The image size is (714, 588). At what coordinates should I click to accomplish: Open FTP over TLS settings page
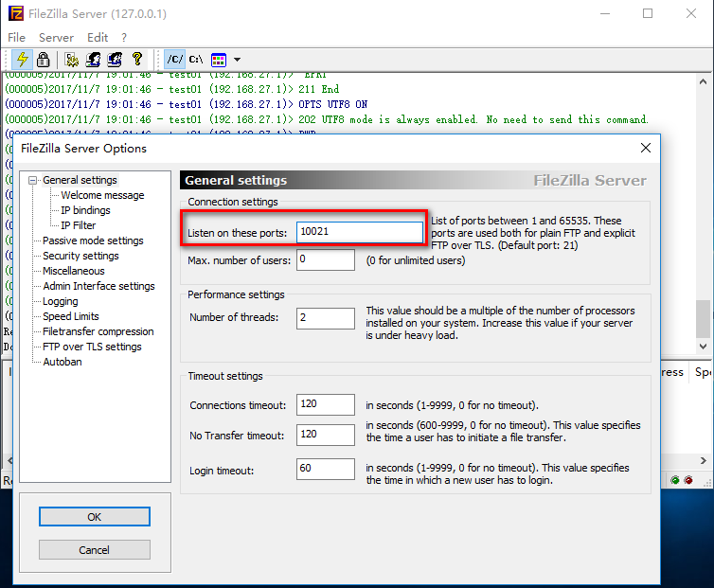(92, 347)
